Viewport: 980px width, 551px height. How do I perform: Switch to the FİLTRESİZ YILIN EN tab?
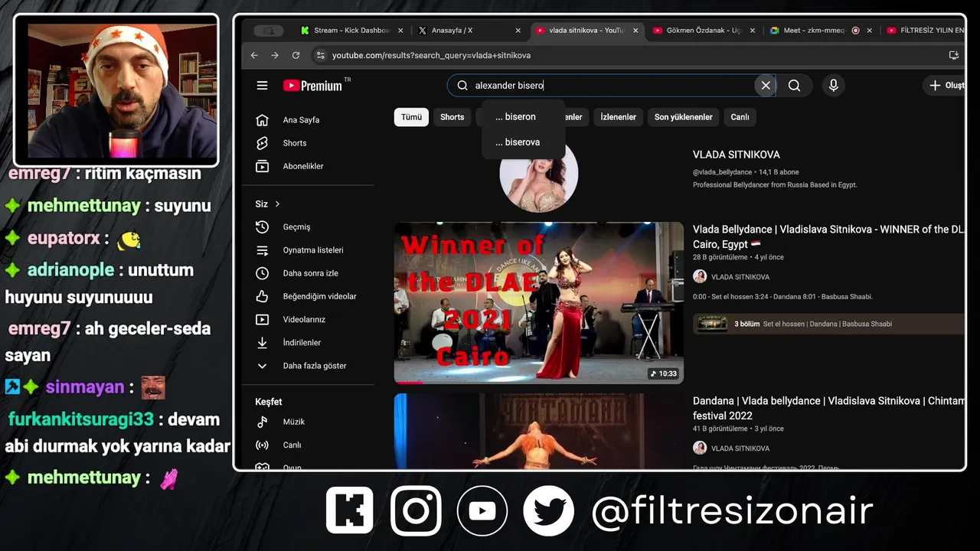pos(924,31)
